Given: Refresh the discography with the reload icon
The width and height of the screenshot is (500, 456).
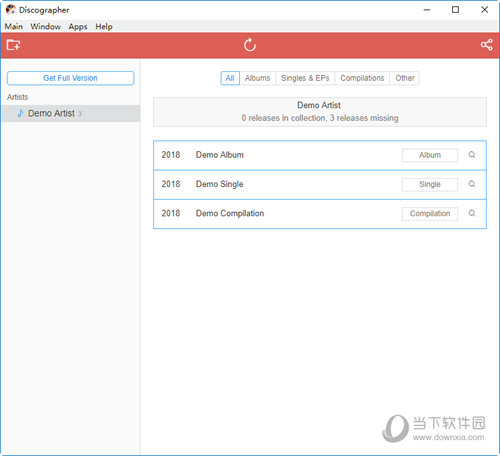Looking at the screenshot, I should pos(250,45).
